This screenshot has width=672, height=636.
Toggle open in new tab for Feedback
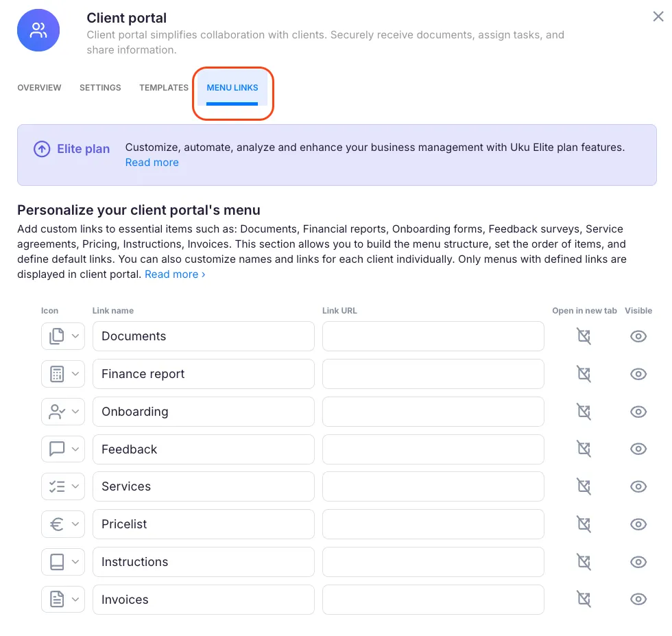(584, 449)
